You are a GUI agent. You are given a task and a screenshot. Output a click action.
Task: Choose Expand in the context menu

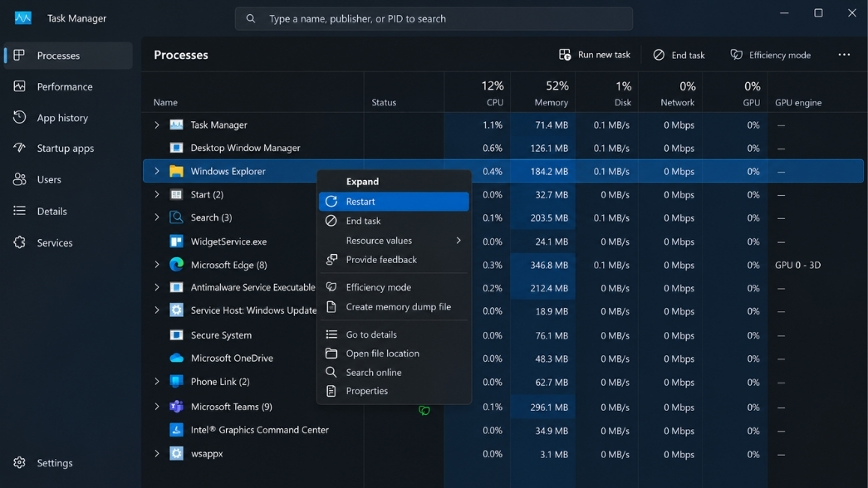click(394, 182)
